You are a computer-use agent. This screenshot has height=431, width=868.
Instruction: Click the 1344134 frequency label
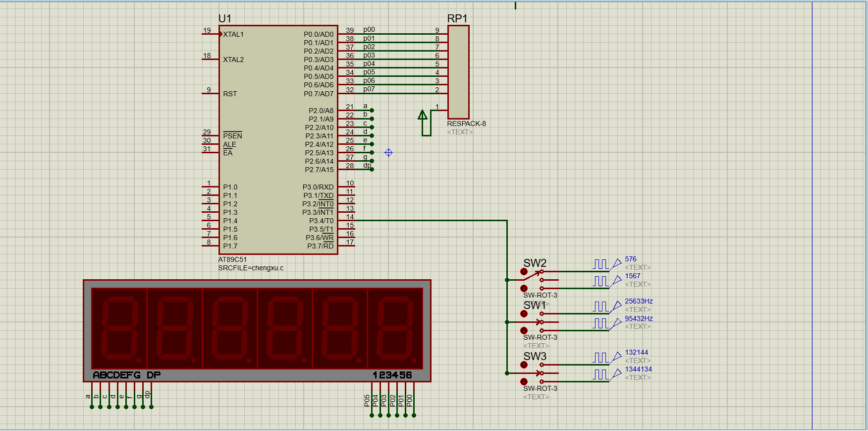point(638,369)
